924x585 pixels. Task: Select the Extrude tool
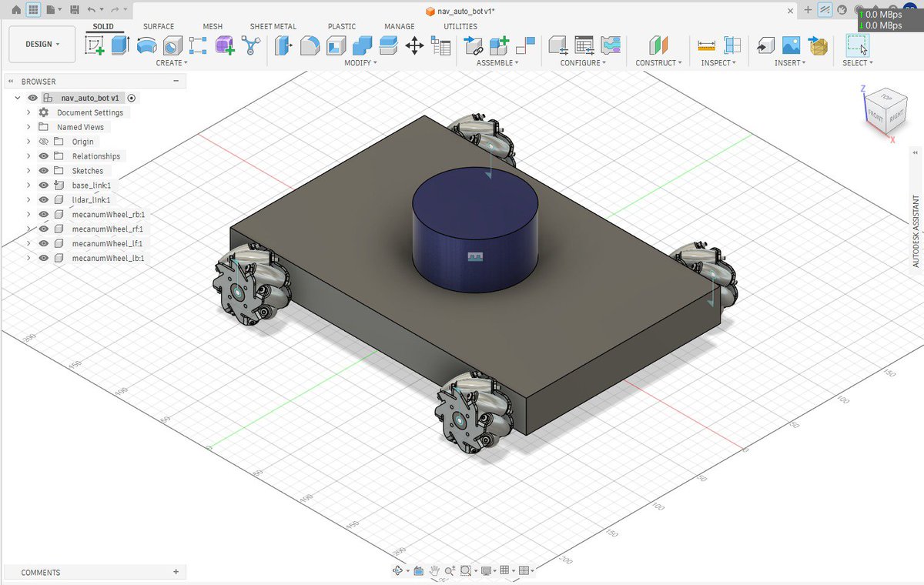[x=119, y=45]
